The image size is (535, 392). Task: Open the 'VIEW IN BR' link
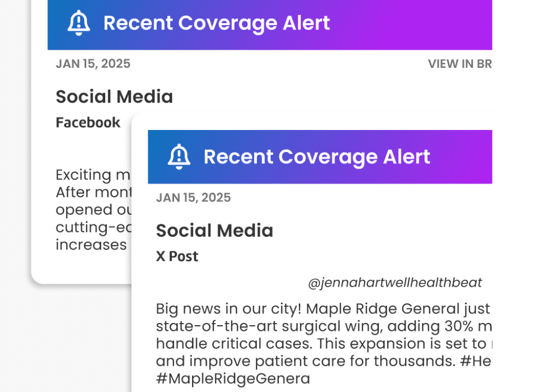(x=459, y=64)
